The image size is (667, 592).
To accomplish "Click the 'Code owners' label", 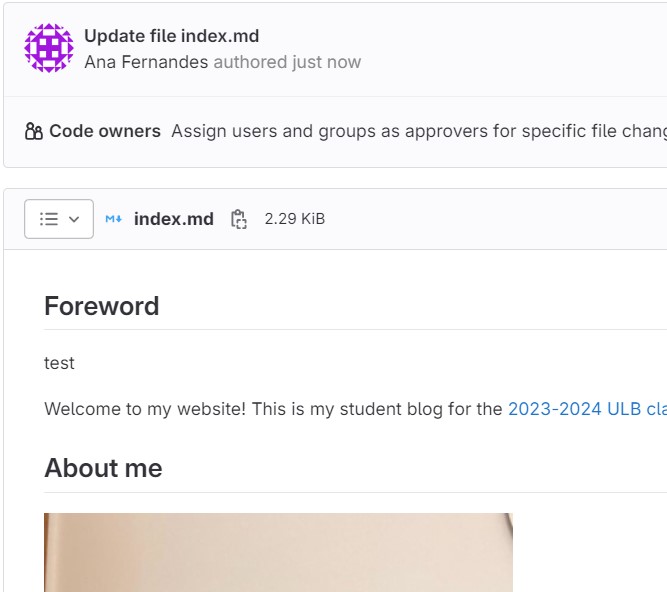I will [105, 131].
